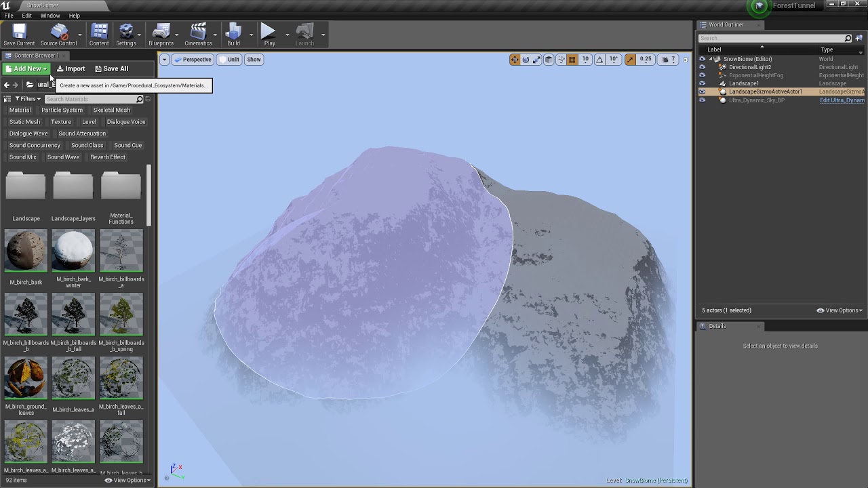Toggle surface snapping icon in viewport
Image resolution: width=868 pixels, height=488 pixels.
pos(561,60)
